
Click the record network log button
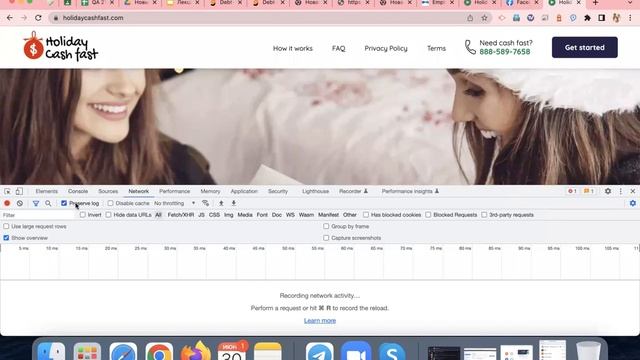pos(7,203)
